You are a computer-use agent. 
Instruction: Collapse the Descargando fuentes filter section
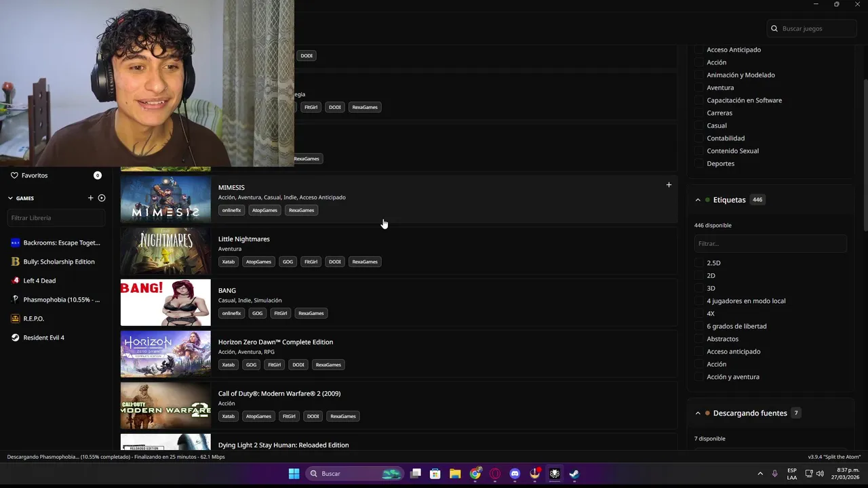(x=698, y=413)
